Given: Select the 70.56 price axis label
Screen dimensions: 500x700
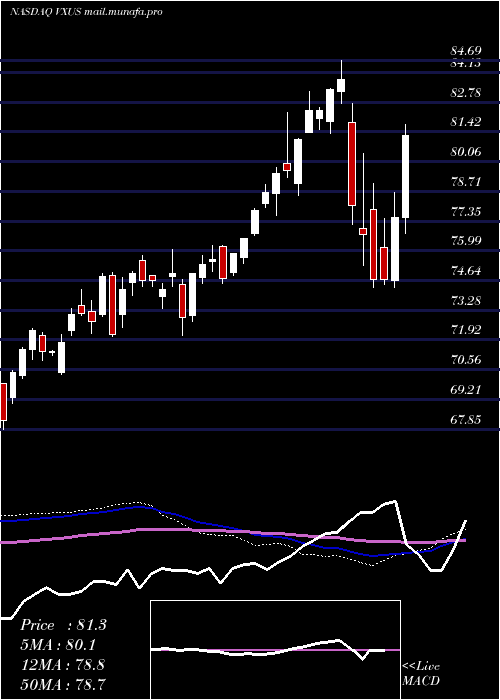Looking at the screenshot, I should coord(466,360).
